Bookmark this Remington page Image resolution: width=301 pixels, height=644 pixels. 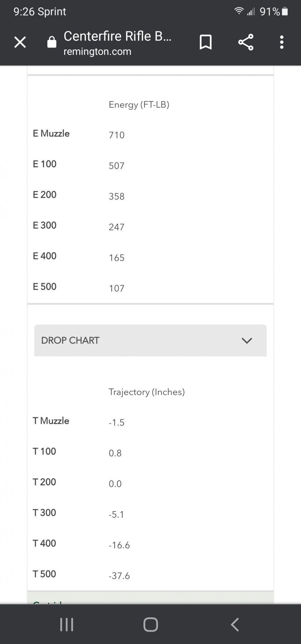206,42
